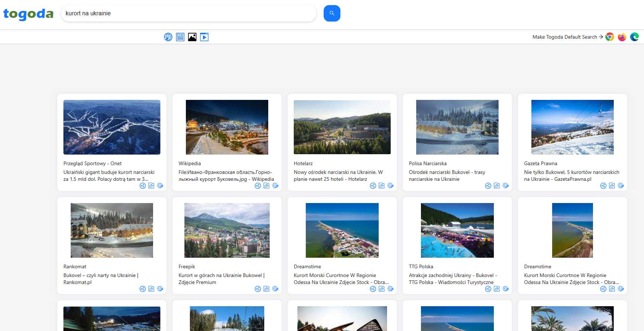Image resolution: width=644 pixels, height=331 pixels.
Task: Open the Hotelarz resort thumbnail
Action: (342, 127)
